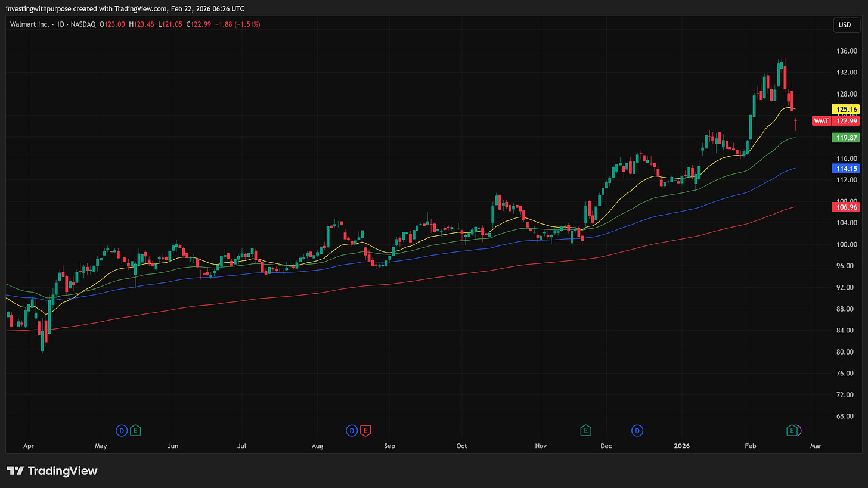Click the Mar label on time axis
The height and width of the screenshot is (488, 868).
click(816, 446)
